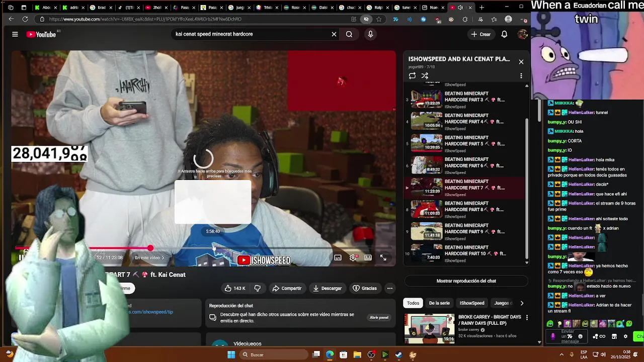Open Broke Carrey Bright Days video thumbnail

430,329
